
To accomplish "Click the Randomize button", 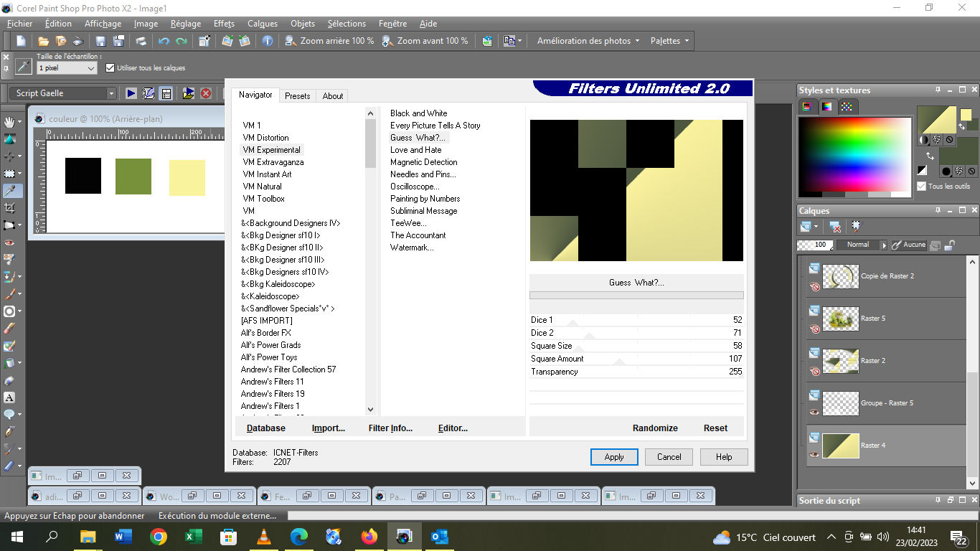I will (655, 428).
